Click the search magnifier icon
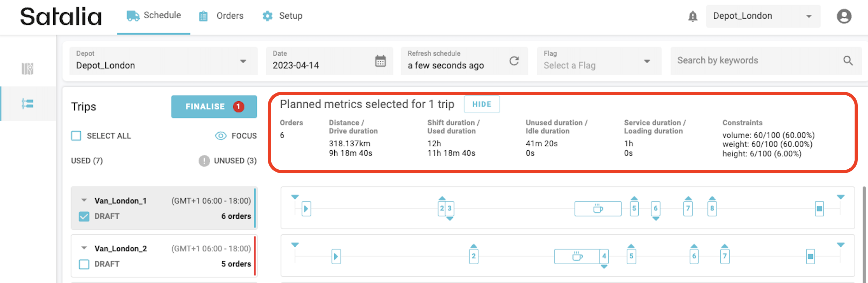868x283 pixels. (x=848, y=61)
